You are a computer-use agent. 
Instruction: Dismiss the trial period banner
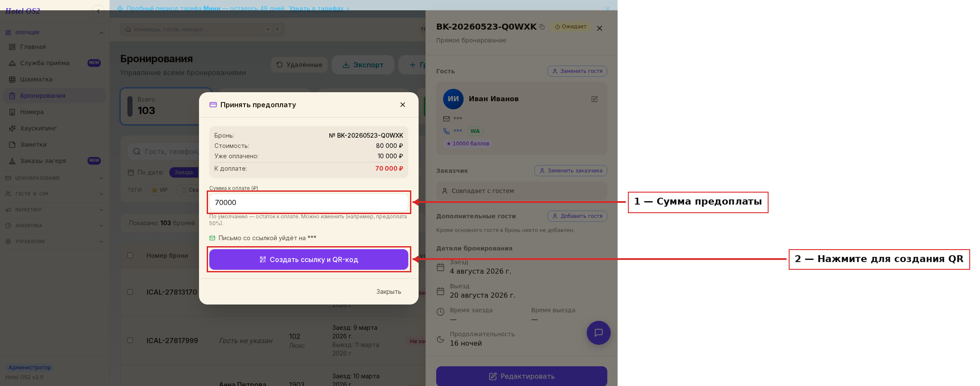coord(607,9)
